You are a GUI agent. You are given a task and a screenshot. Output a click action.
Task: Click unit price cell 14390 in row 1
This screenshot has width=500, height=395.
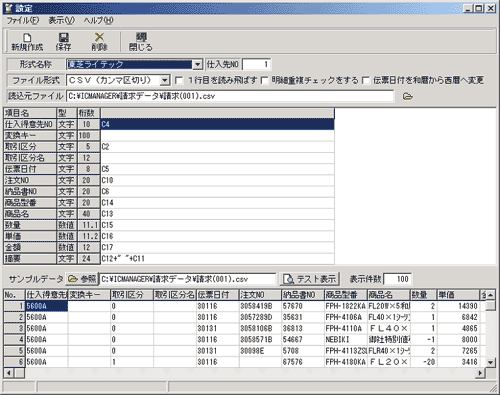[x=458, y=306]
